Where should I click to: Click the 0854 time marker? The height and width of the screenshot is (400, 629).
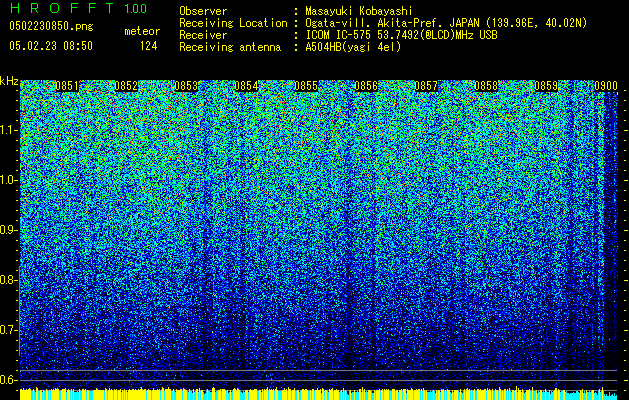pyautogui.click(x=246, y=86)
